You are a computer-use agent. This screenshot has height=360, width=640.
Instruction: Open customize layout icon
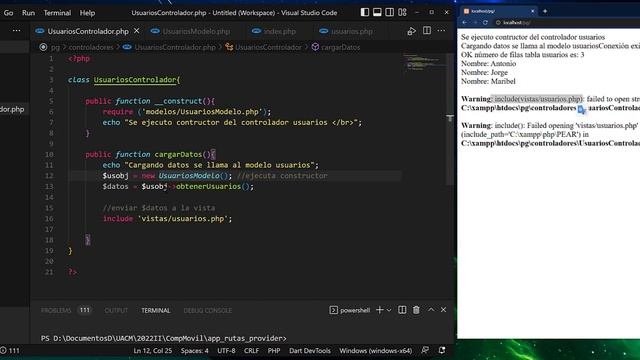[x=402, y=12]
